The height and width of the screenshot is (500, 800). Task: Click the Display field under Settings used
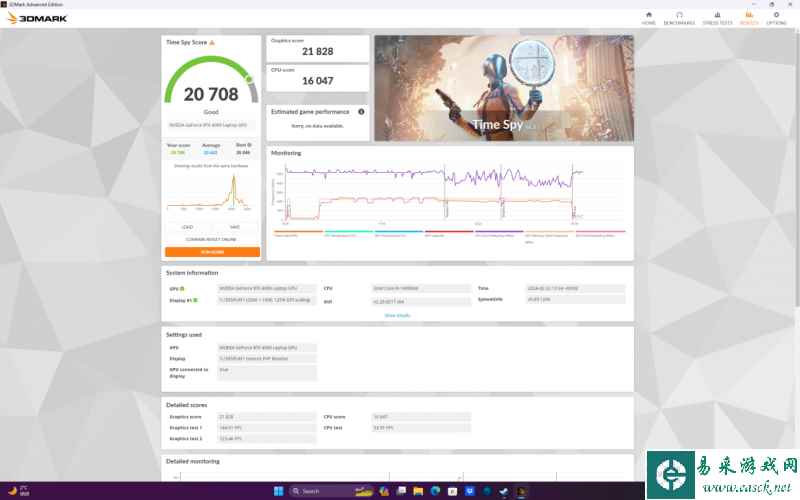(267, 359)
